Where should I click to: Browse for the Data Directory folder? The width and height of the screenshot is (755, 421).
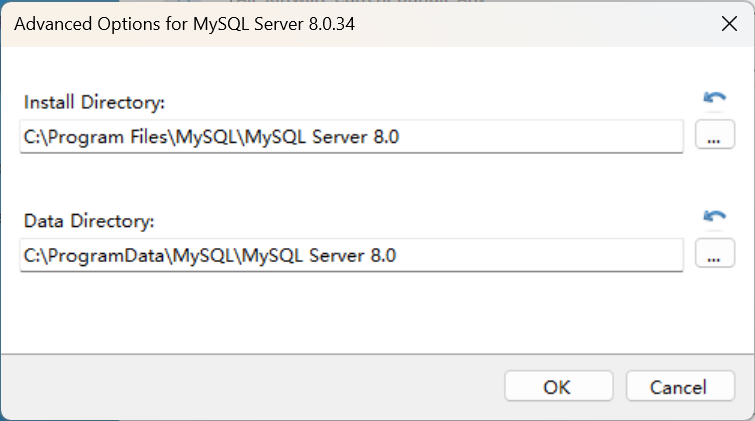[713, 255]
